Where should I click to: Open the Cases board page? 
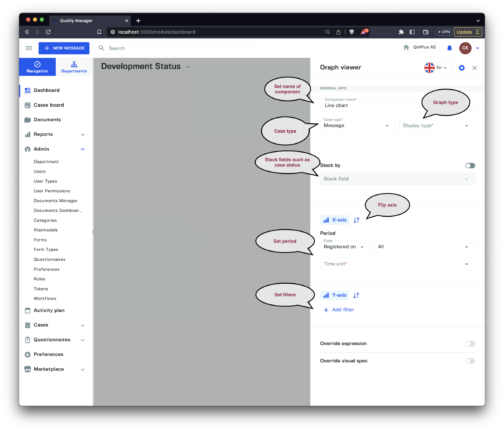[x=49, y=105]
